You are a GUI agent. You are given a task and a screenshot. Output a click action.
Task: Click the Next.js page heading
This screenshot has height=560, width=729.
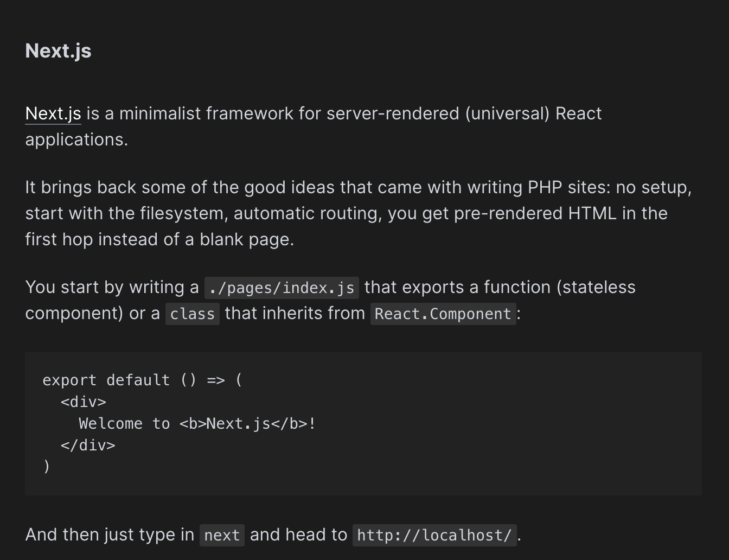pyautogui.click(x=57, y=50)
